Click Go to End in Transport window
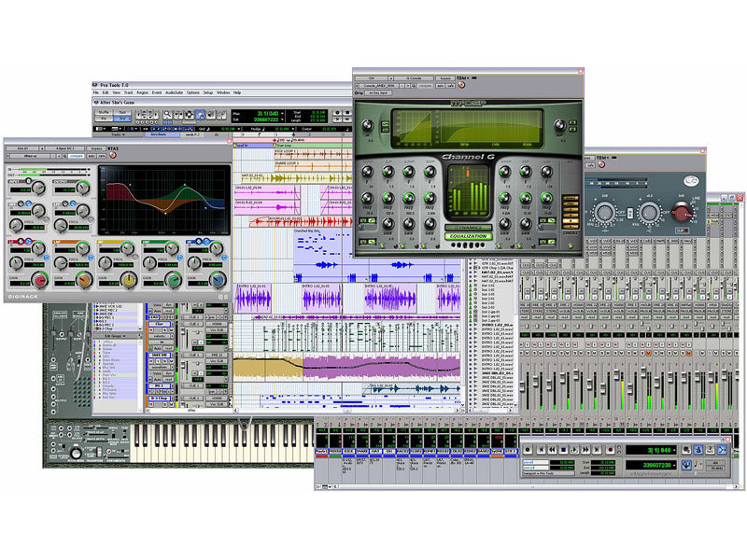Viewport: 747px width, 560px height. (597, 450)
